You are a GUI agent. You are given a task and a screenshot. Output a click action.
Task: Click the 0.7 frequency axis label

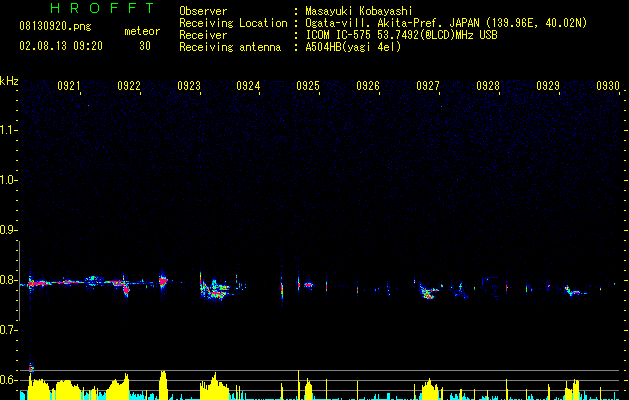point(8,330)
